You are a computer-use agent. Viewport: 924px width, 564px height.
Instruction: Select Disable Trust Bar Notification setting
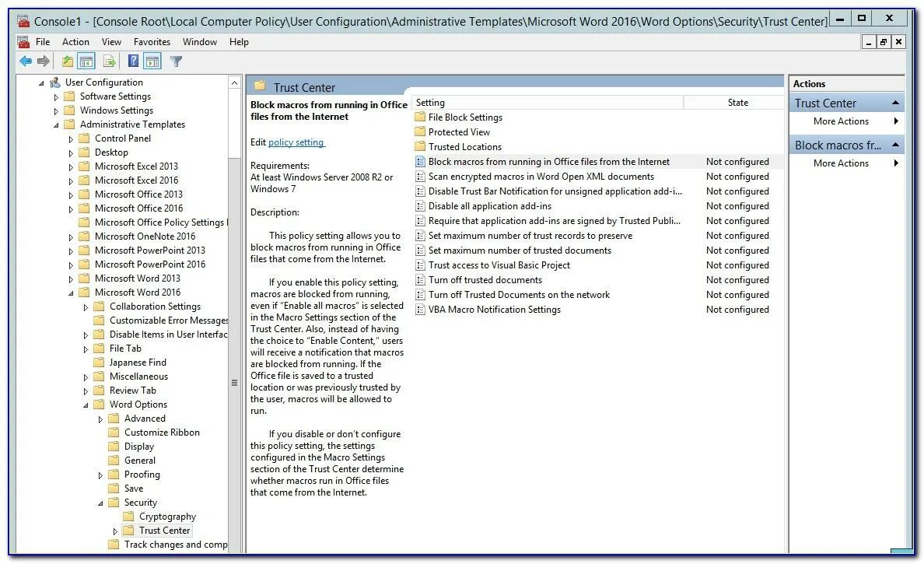click(x=555, y=191)
